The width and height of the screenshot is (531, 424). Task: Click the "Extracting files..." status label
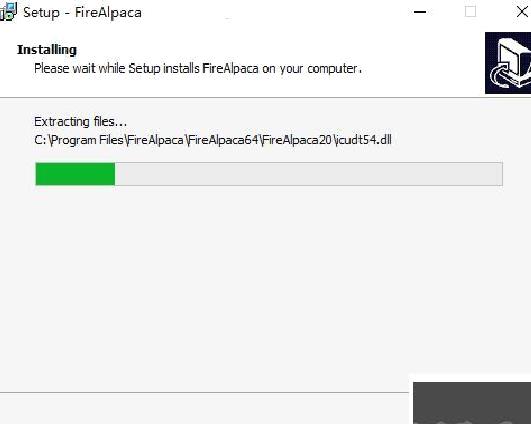[x=81, y=122]
